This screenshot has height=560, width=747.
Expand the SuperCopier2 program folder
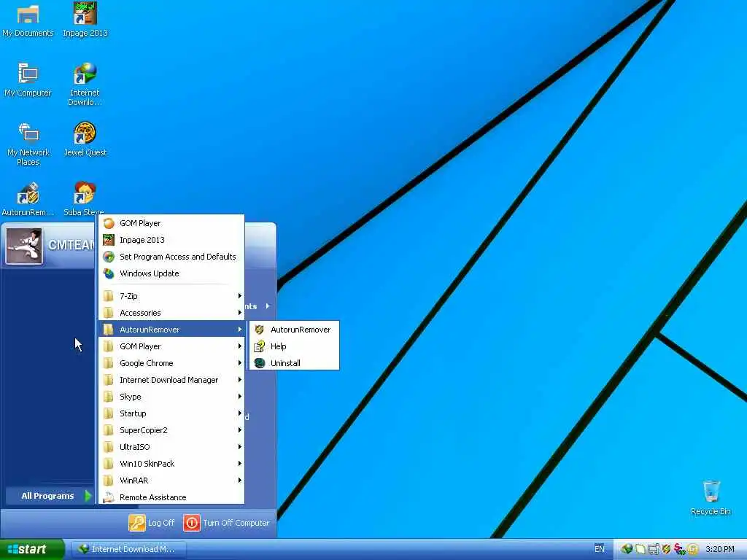(171, 430)
